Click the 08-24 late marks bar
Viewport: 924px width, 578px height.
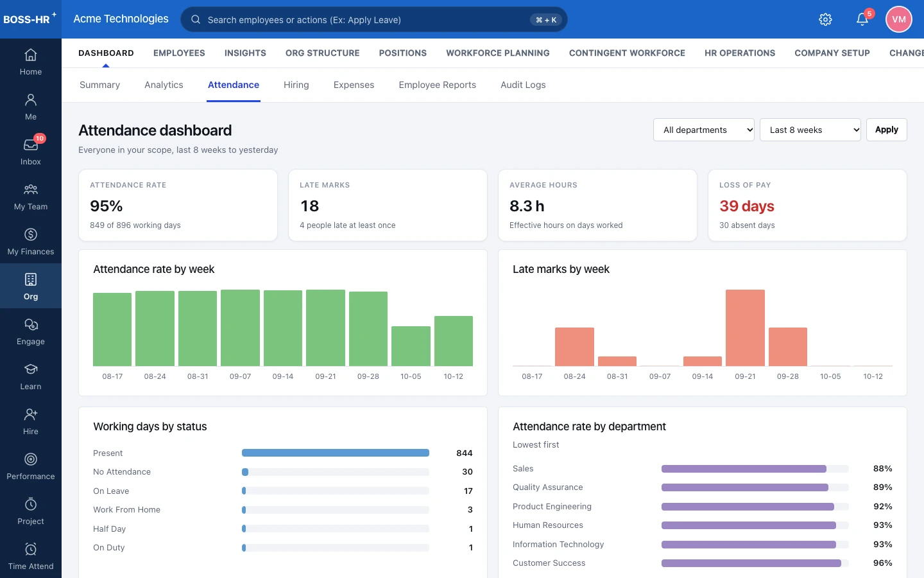(574, 347)
